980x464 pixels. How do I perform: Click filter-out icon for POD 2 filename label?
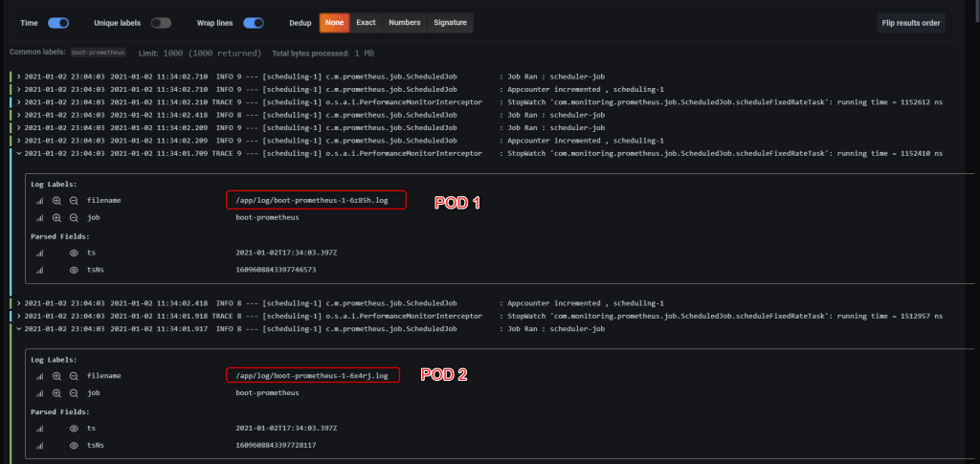(74, 376)
